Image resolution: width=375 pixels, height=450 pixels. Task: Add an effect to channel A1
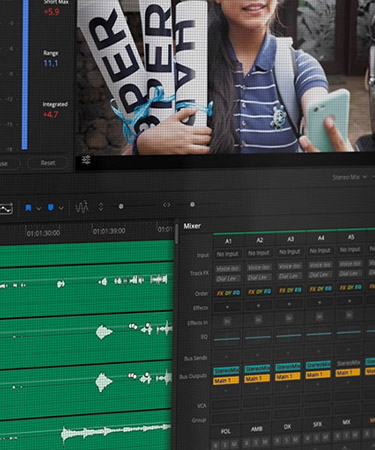(x=227, y=307)
